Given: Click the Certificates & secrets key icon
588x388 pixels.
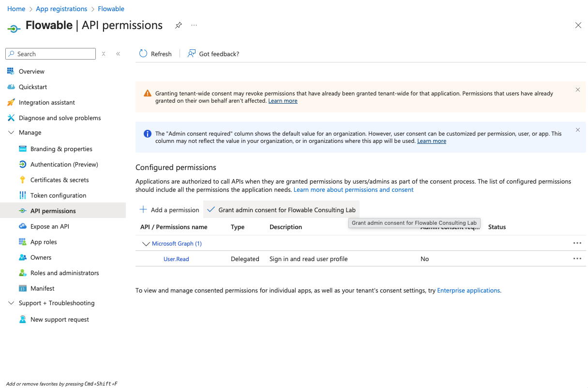Looking at the screenshot, I should [22, 180].
